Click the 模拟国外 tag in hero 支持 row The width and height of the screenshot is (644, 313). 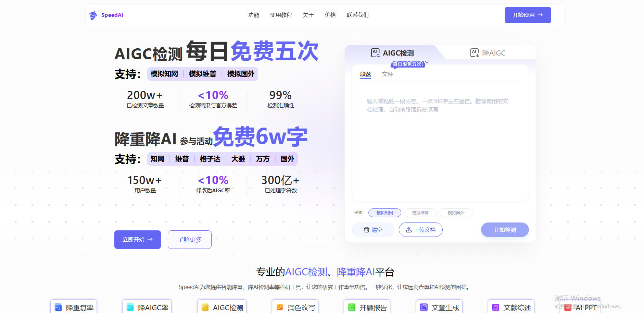tap(241, 74)
